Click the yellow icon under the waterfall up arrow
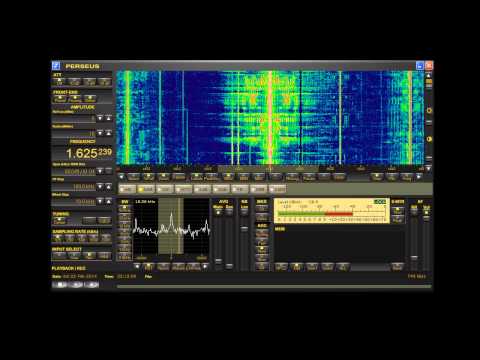480x360 pixels. coord(429,81)
